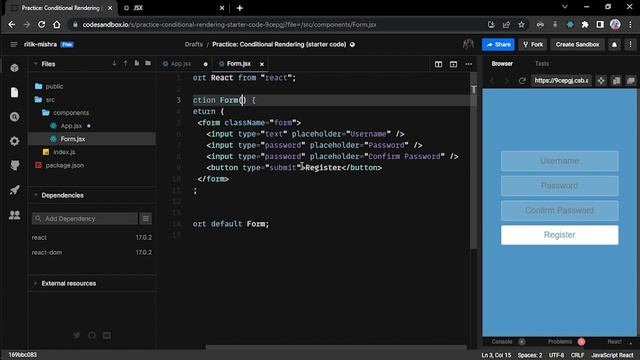Open the Console panel at bottom

(x=502, y=342)
